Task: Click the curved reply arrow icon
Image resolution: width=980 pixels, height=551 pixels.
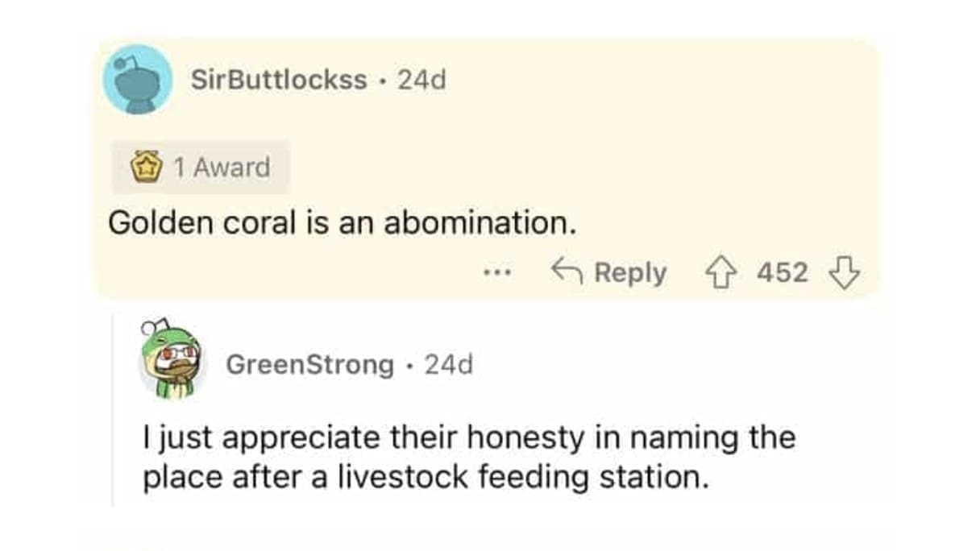Action: (x=567, y=272)
